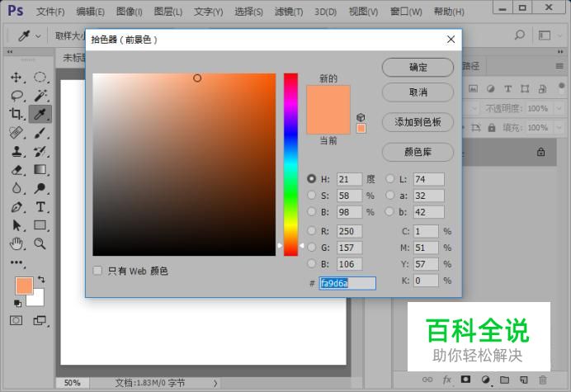Select the Magic Wand tool
This screenshot has height=392, width=571.
[x=40, y=96]
